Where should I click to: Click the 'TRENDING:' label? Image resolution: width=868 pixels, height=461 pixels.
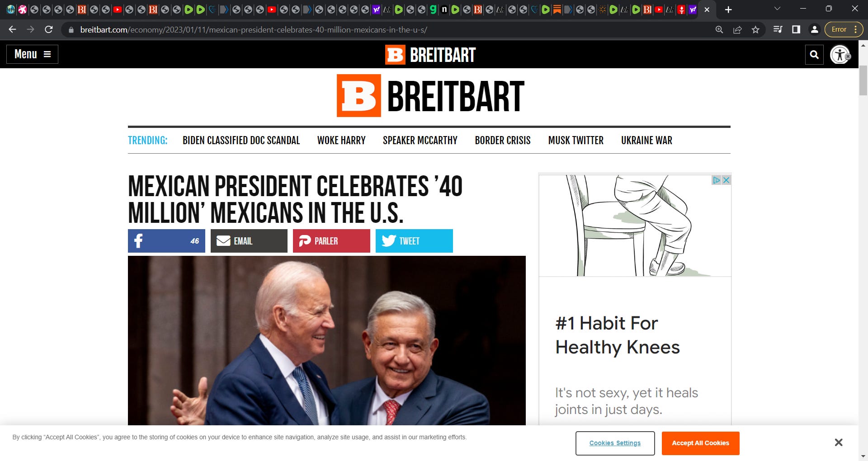click(x=147, y=141)
